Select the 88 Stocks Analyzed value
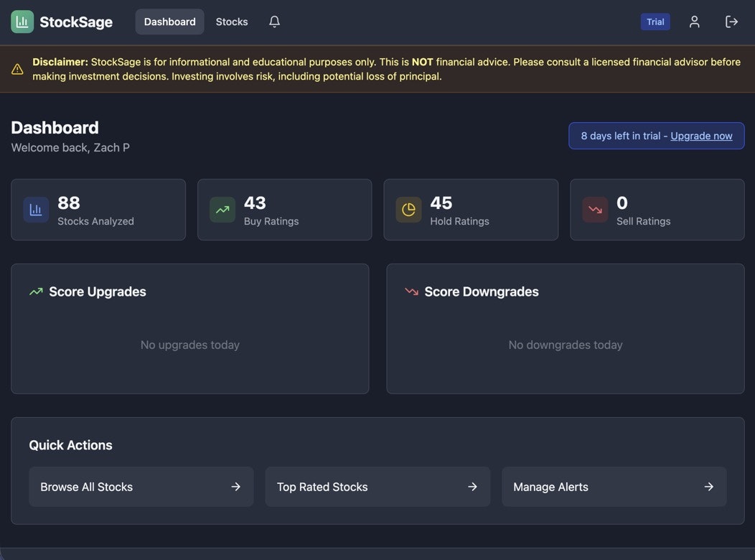 69,202
